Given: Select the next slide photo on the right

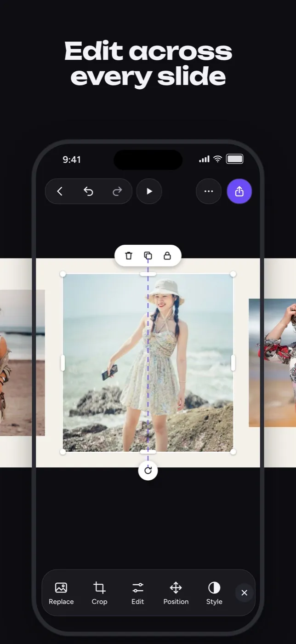Looking at the screenshot, I should click(x=272, y=362).
